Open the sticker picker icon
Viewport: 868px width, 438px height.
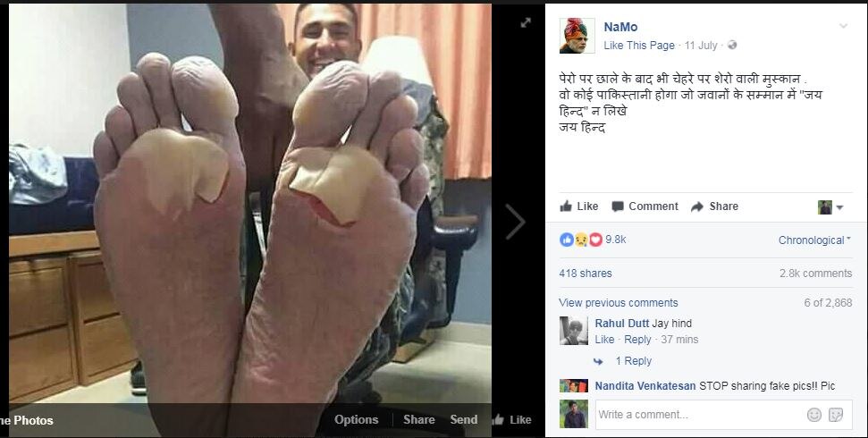click(835, 415)
